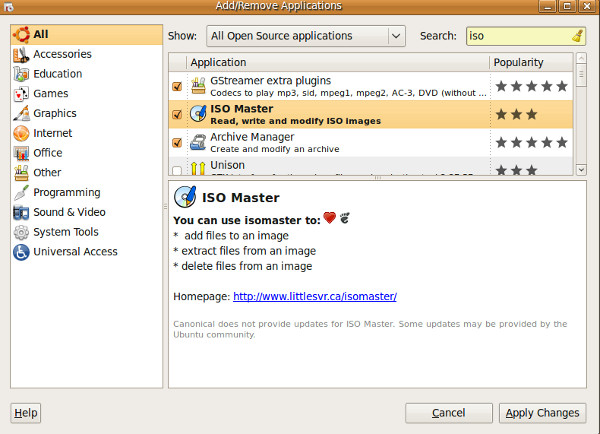The height and width of the screenshot is (434, 600).
Task: Sort by the Application column header
Action: tap(338, 62)
